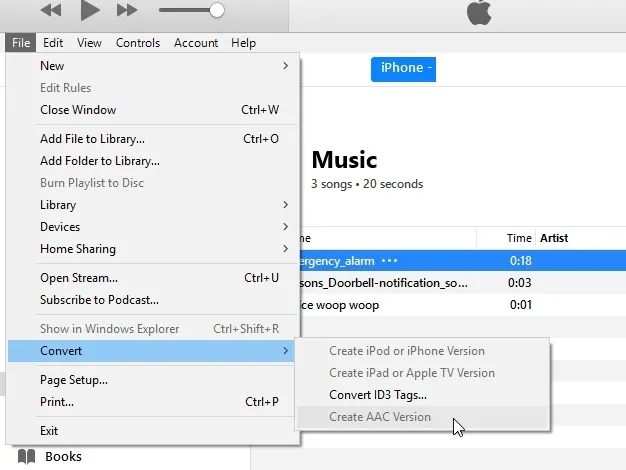Open the File menu
The image size is (626, 470).
point(21,43)
